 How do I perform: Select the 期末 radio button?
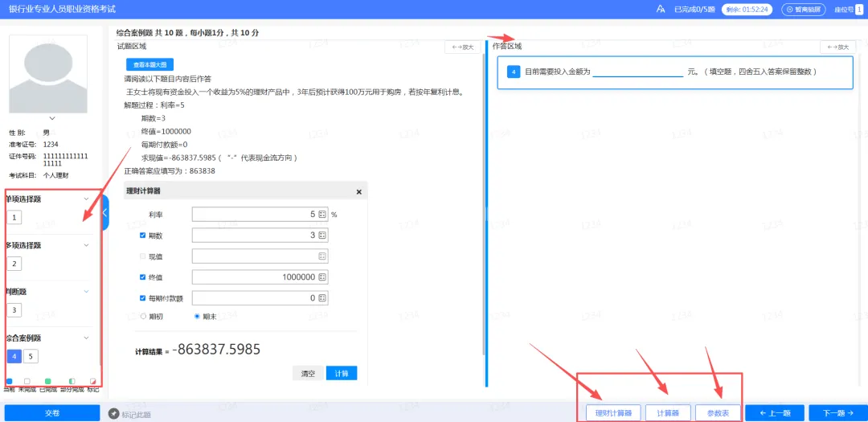(197, 316)
